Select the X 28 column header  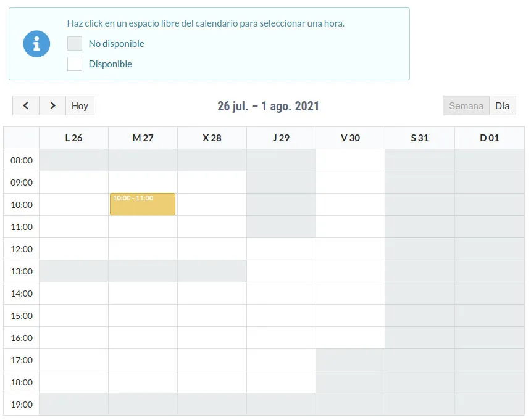[x=212, y=138]
